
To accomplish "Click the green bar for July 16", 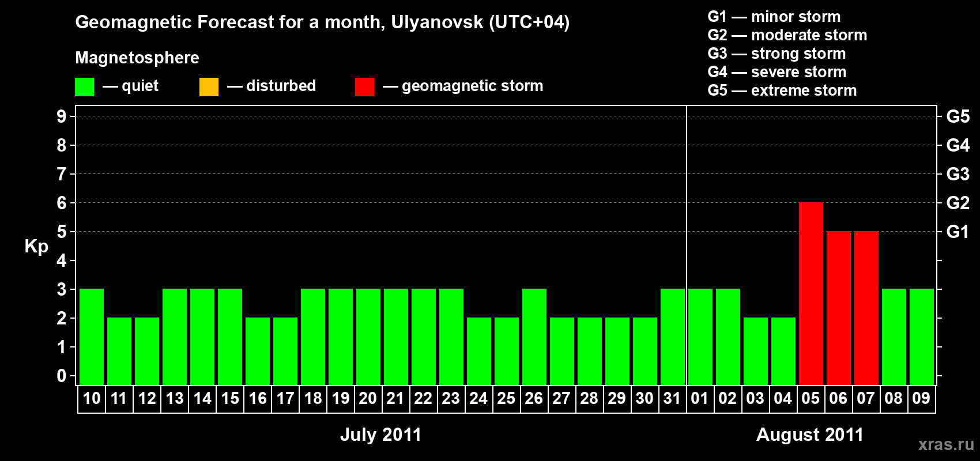I will pyautogui.click(x=258, y=351).
